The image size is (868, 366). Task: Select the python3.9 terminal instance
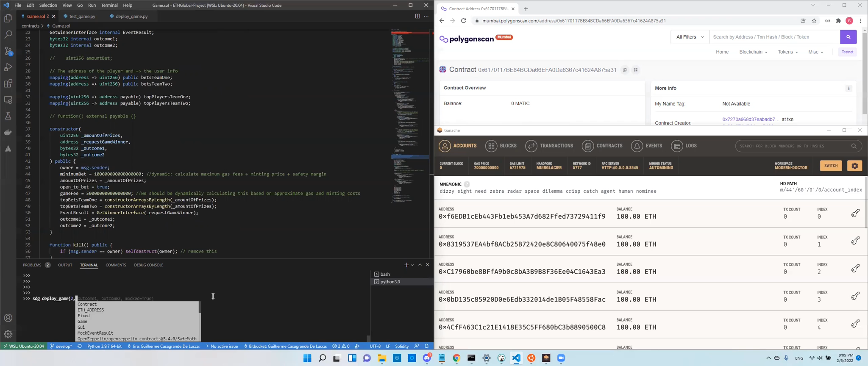(401, 282)
